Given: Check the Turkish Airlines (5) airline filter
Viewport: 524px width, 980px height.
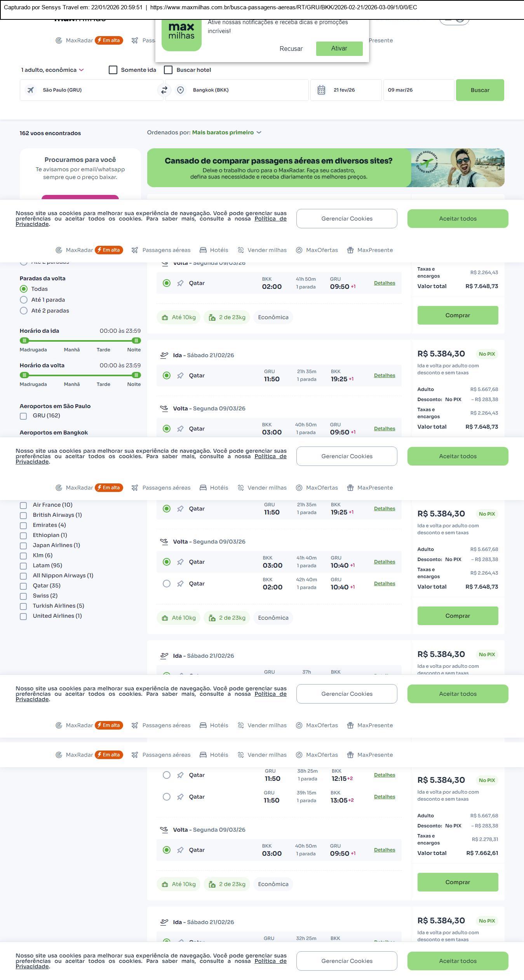Looking at the screenshot, I should 23,606.
